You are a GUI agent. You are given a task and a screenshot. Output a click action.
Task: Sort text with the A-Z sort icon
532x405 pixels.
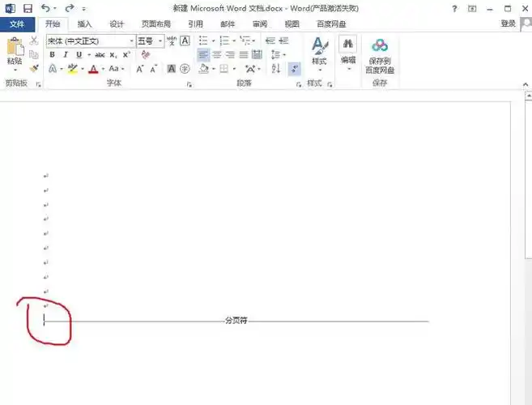276,69
